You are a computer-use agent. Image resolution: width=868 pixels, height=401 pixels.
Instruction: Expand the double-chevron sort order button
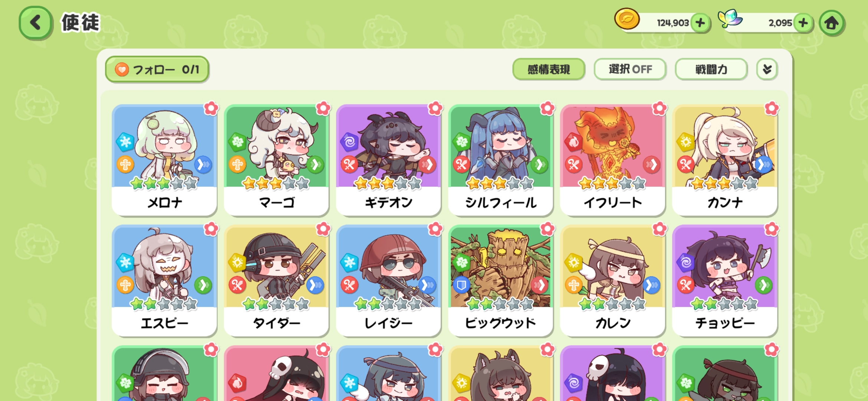[x=767, y=69]
